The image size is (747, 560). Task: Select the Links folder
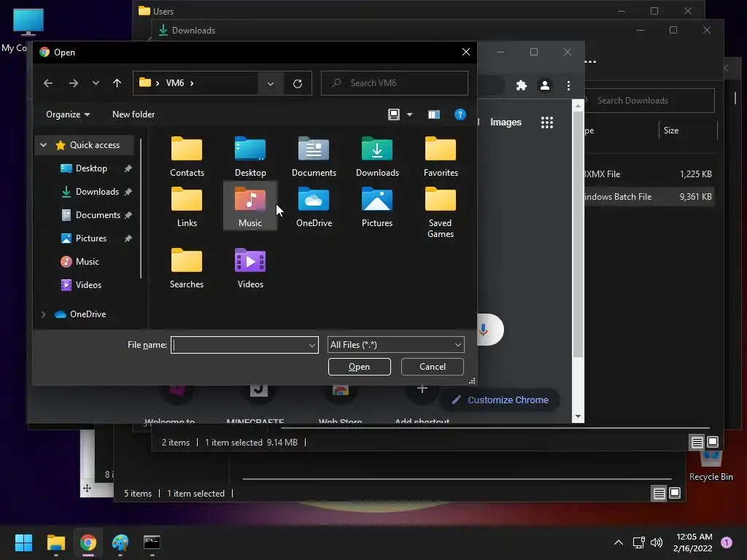tap(187, 207)
